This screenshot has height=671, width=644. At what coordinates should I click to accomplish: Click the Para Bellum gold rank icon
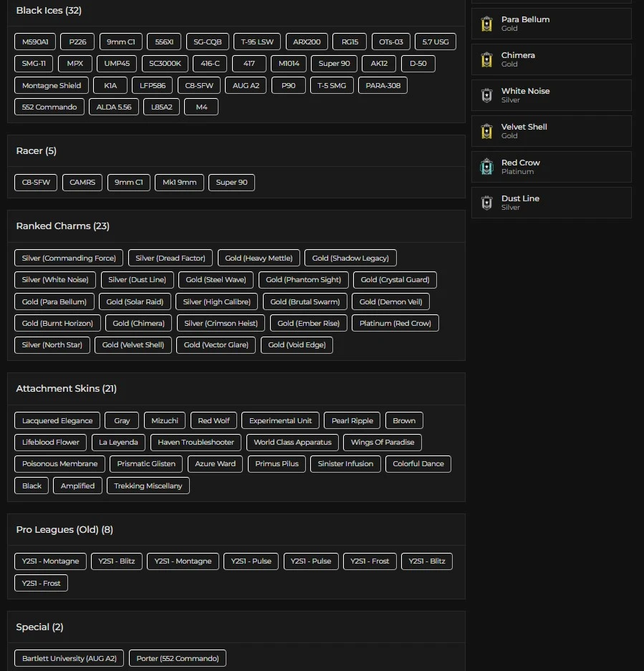487,24
